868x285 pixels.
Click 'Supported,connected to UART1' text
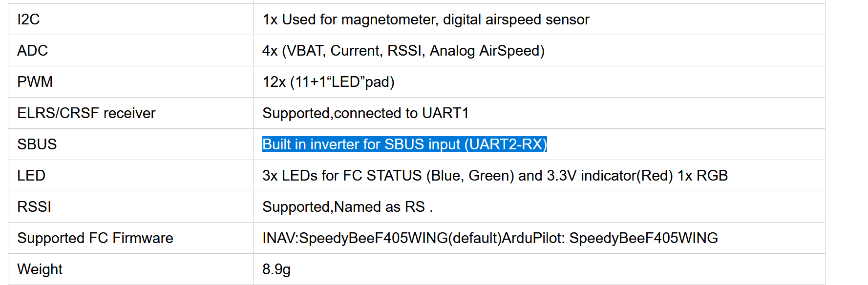366,113
